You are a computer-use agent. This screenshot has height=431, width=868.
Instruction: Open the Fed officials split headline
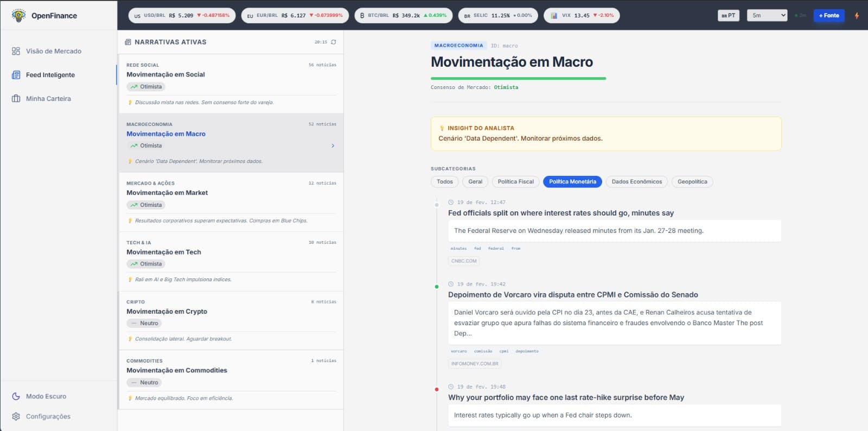tap(561, 213)
